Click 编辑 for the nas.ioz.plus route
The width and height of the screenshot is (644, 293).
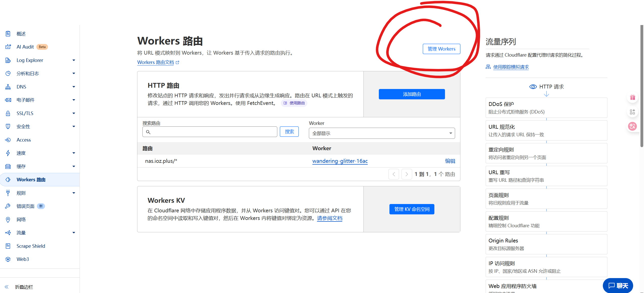(450, 161)
